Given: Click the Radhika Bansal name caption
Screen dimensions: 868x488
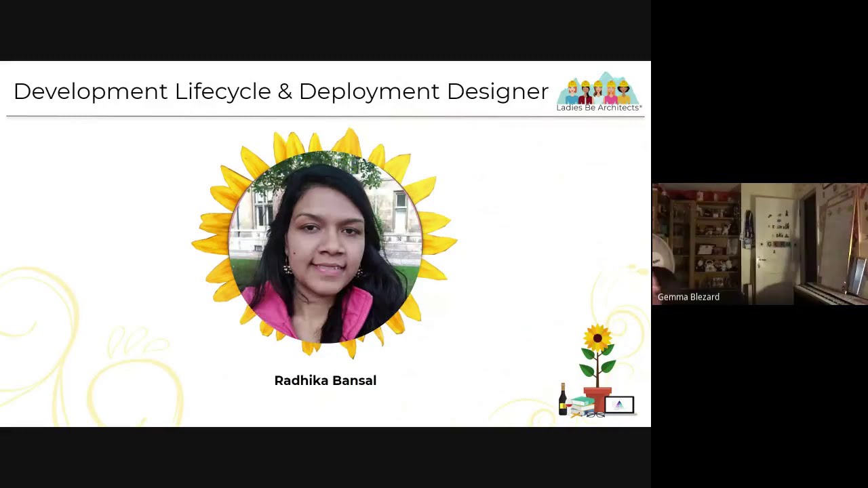Looking at the screenshot, I should pyautogui.click(x=325, y=381).
